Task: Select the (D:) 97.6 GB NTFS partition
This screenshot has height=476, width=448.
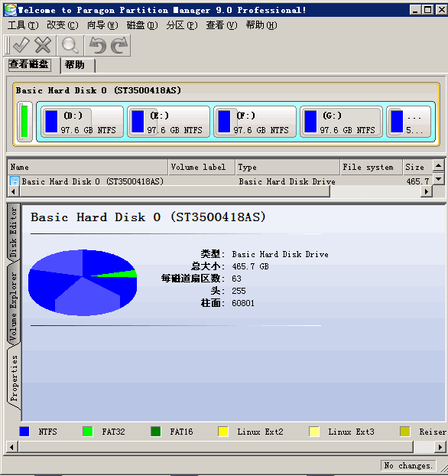Action: click(x=82, y=122)
